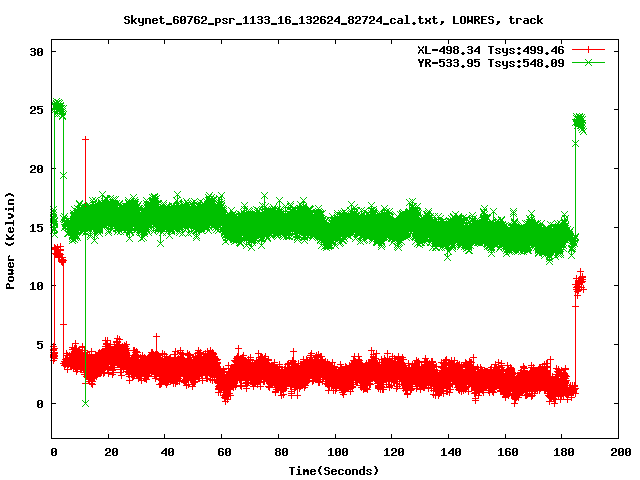Screen dimensions: 640x480
Task: Click the green line sample in legend
Action: [x=588, y=62]
